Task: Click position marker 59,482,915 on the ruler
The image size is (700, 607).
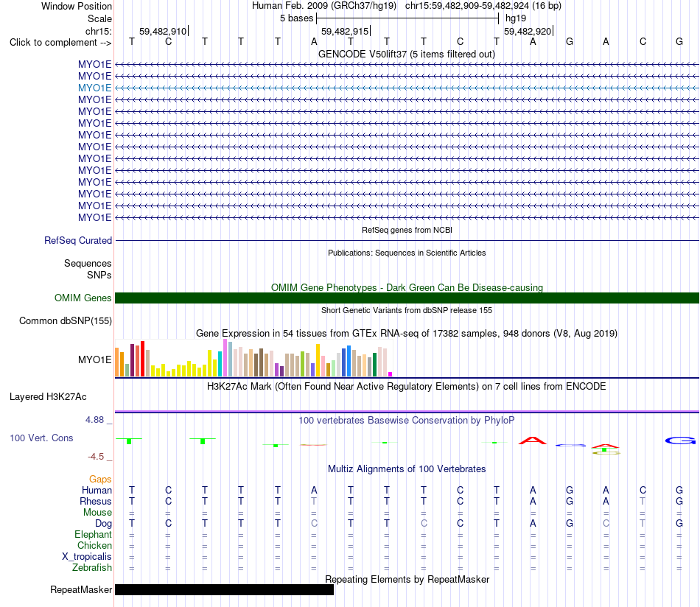Action: (345, 31)
